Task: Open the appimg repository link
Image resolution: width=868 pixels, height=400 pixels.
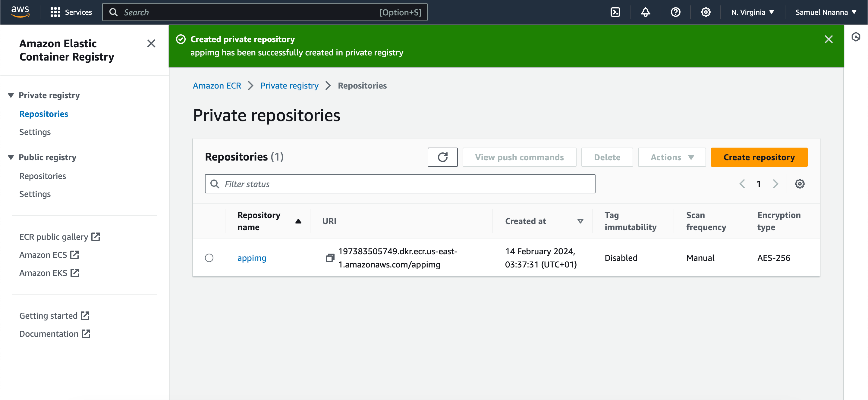Action: [x=252, y=258]
